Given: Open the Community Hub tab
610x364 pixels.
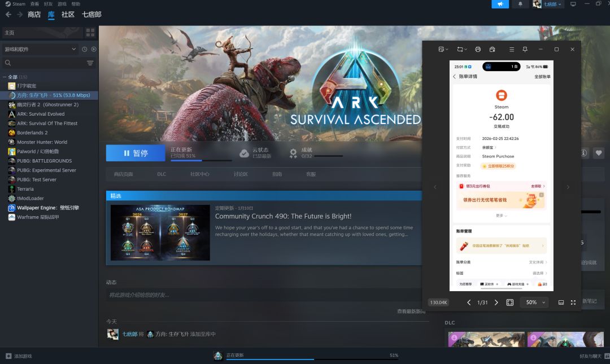Looking at the screenshot, I should click(x=199, y=174).
